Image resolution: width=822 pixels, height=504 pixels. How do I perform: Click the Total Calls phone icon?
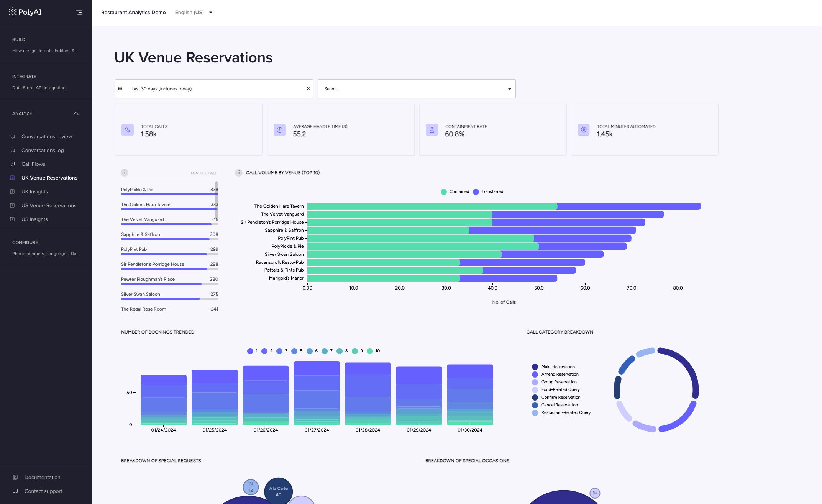point(128,130)
